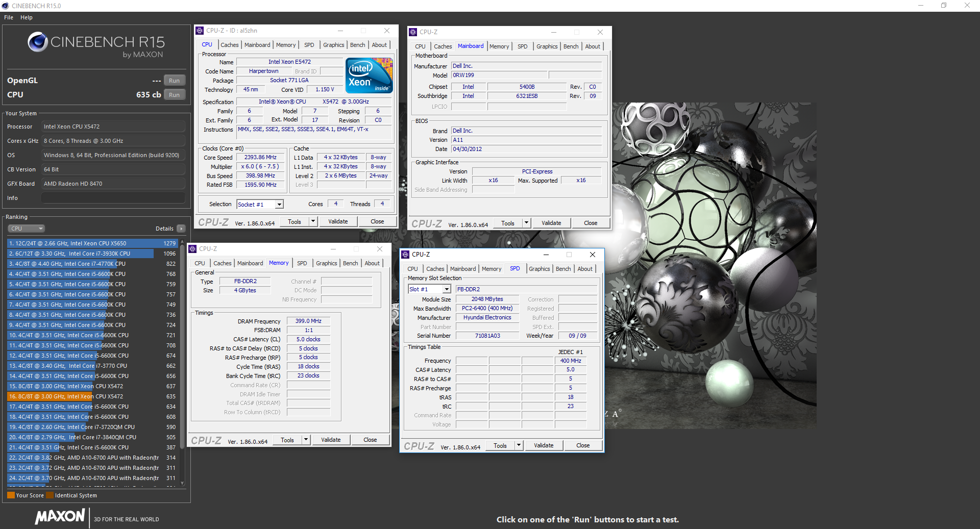Switch to Bench tab in the al5zhn window
Viewport: 980px width, 529px height.
[x=357, y=45]
